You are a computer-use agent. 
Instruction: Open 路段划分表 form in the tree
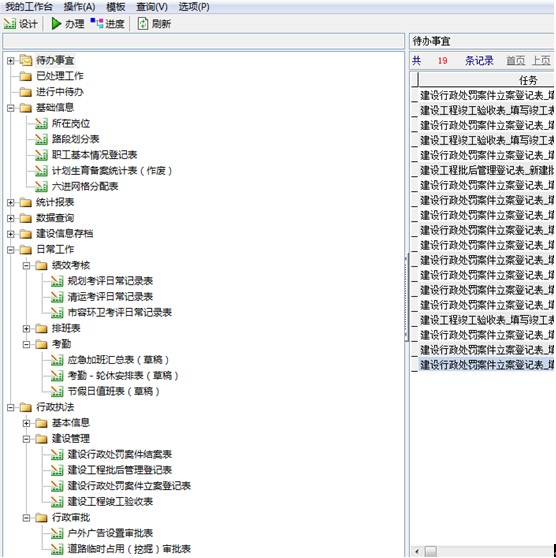(x=75, y=139)
